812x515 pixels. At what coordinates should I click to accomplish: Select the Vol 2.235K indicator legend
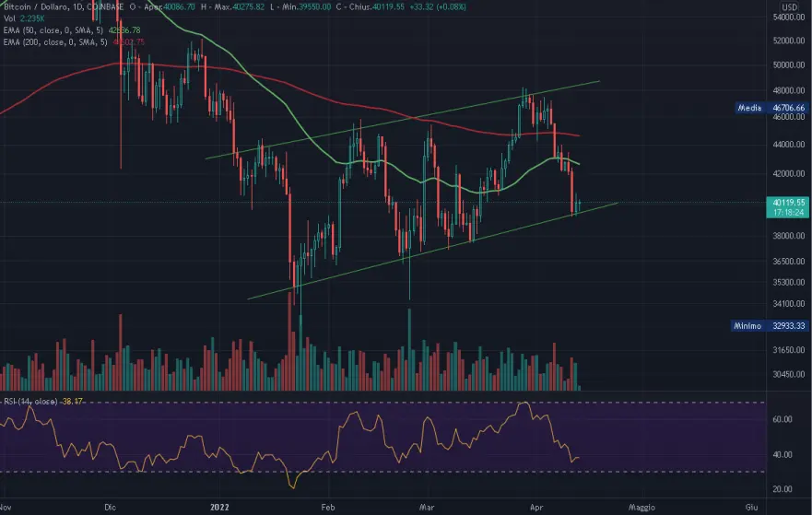click(x=24, y=18)
